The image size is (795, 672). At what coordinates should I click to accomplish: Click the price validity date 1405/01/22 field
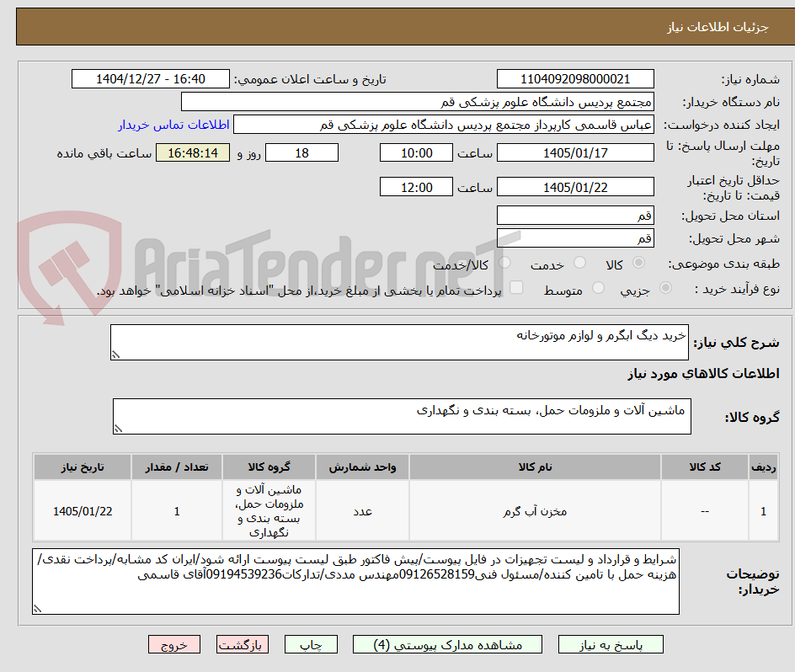(x=575, y=187)
